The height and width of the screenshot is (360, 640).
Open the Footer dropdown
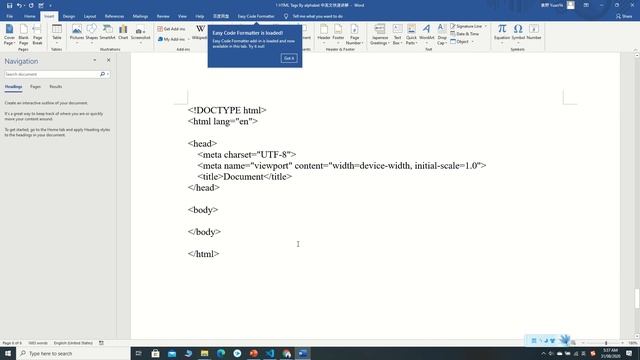tap(338, 34)
